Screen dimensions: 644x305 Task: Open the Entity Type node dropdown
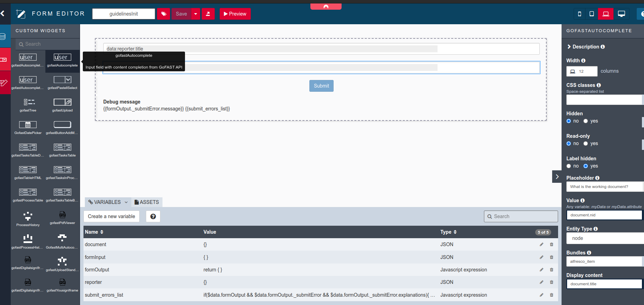[x=605, y=238]
